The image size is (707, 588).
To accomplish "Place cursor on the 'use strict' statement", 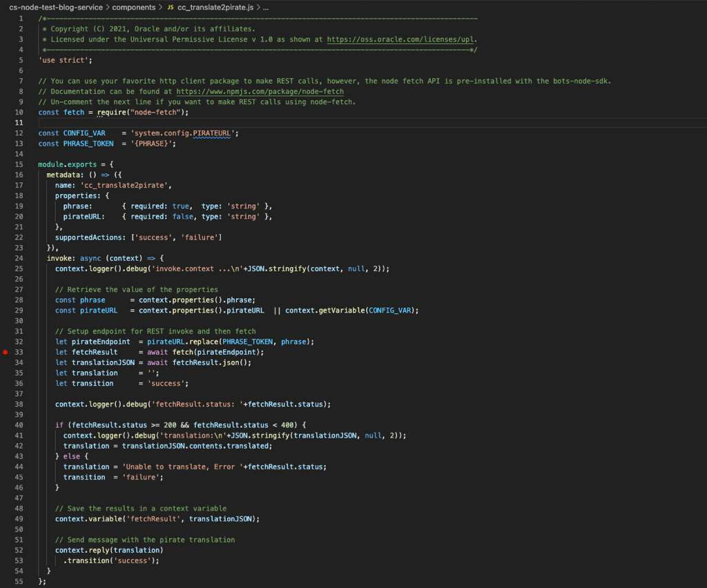I will (x=65, y=60).
